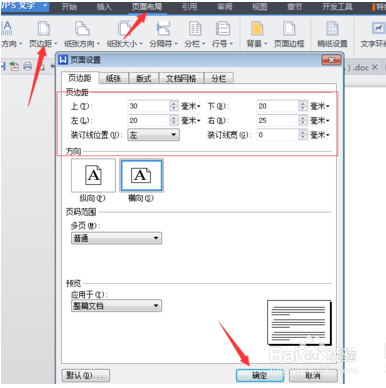The height and width of the screenshot is (388, 386).
Task: Open 稿纸设置 manuscript paper settings
Action: click(x=332, y=34)
